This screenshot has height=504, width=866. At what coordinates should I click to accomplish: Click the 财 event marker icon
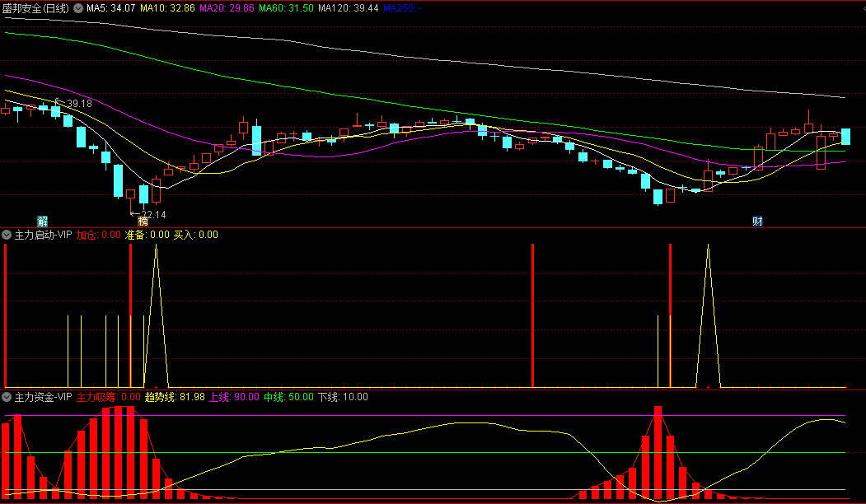click(757, 222)
